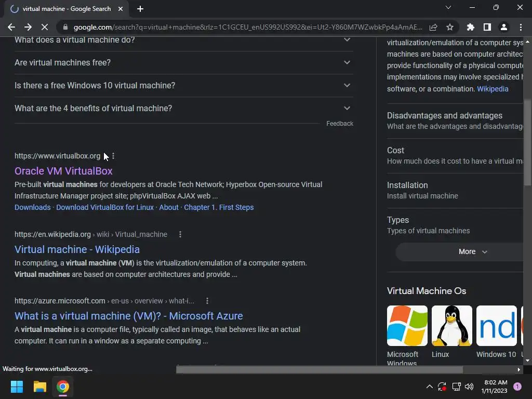Open options for Wikipedia result
Viewport: 532px width, 399px height.
pyautogui.click(x=180, y=234)
